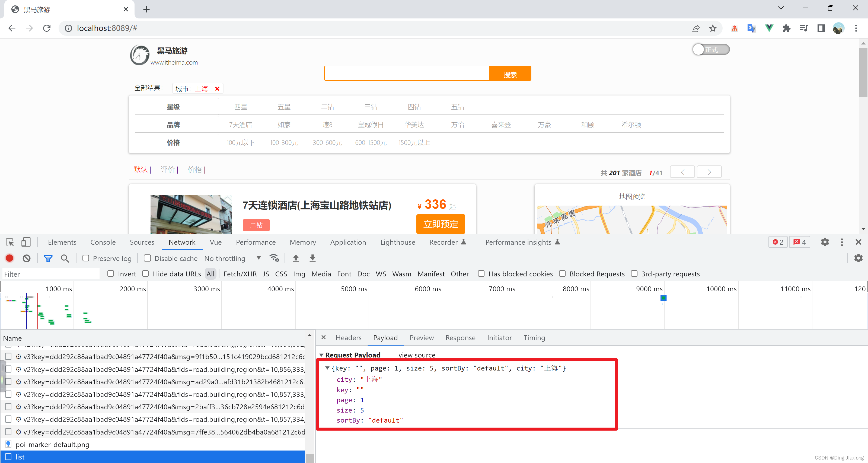The width and height of the screenshot is (868, 463).
Task: Click the share page icon
Action: click(695, 28)
